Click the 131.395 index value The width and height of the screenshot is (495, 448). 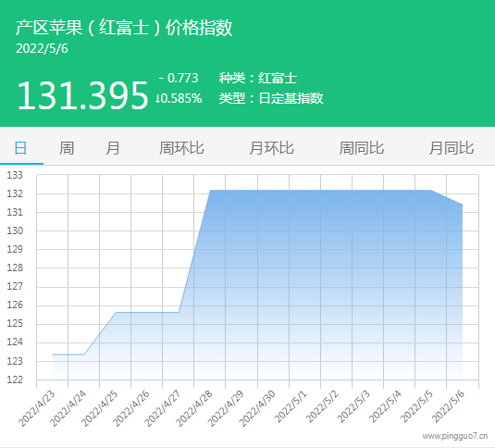82,95
